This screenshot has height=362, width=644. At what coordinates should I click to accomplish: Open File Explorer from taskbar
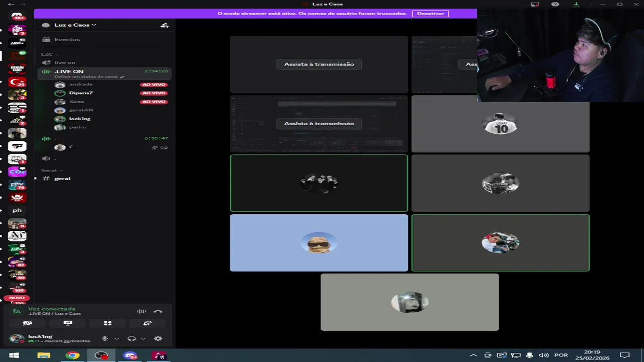[44, 355]
